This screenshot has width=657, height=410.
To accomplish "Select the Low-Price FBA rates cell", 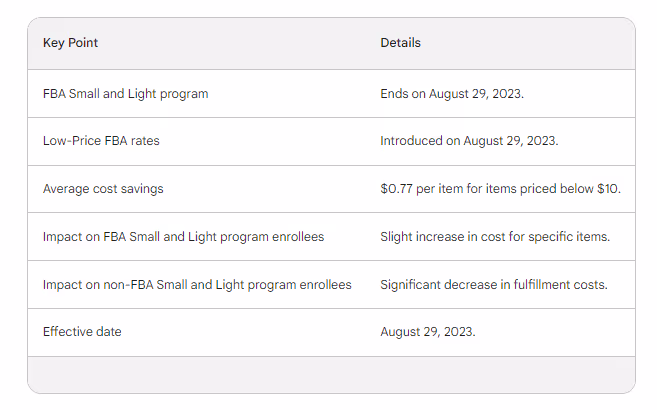I will [101, 141].
